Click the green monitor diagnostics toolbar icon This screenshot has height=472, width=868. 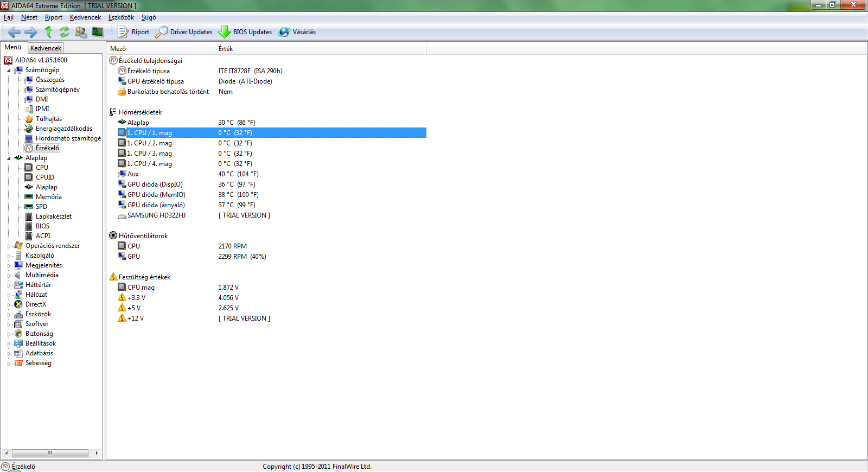point(98,32)
